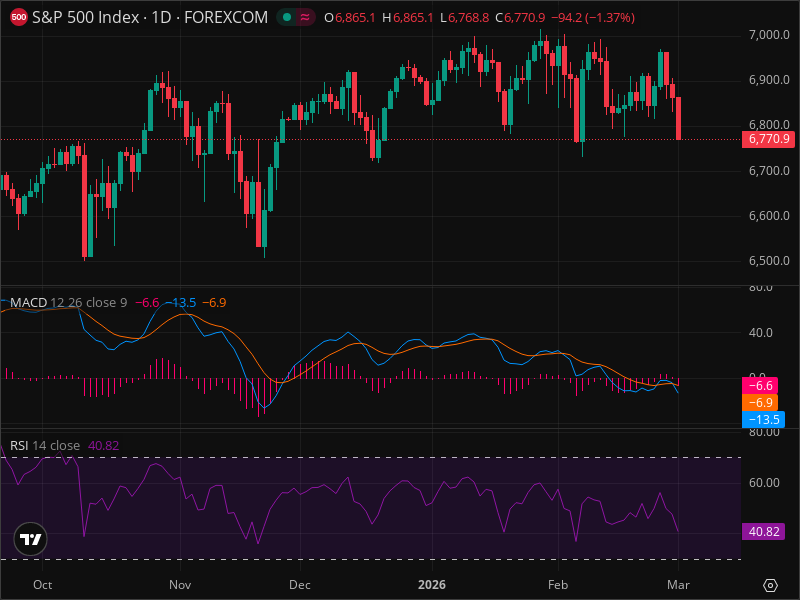Open chart settings hexagon gear icon
This screenshot has width=800, height=600.
click(x=770, y=585)
